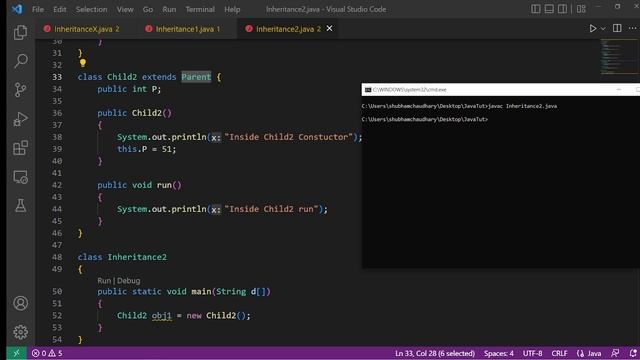This screenshot has height=360, width=640.
Task: Click the Ln 33, Col 28 status entry
Action: 435,353
